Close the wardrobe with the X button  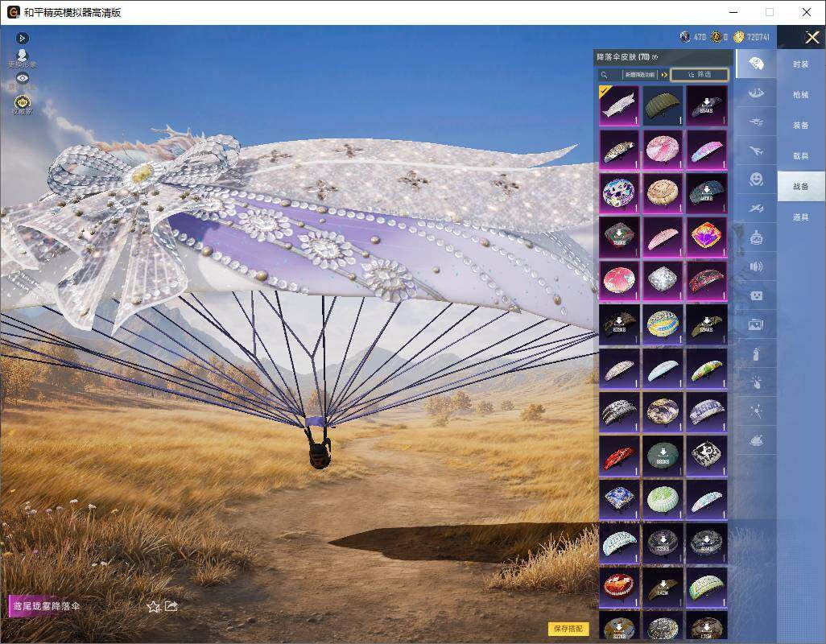(x=812, y=37)
